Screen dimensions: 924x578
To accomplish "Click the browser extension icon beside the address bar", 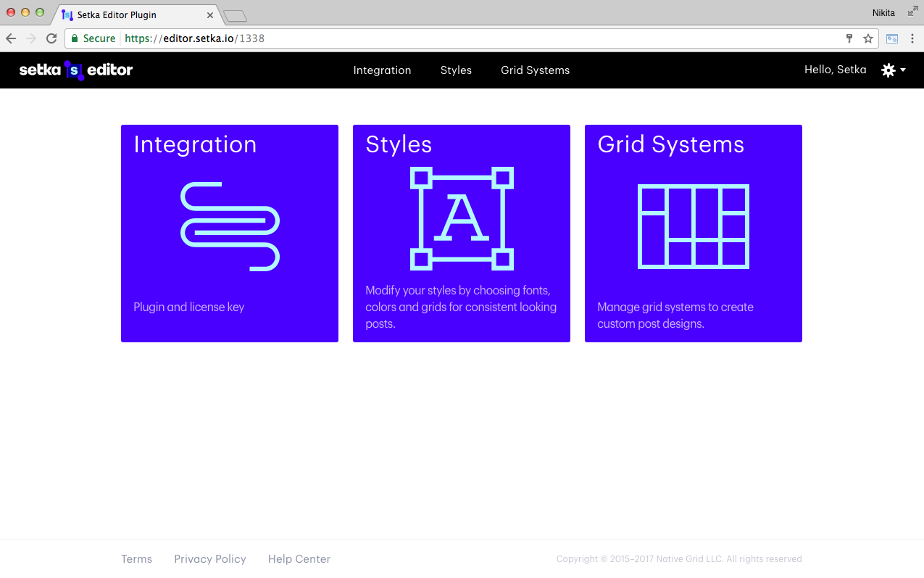I will pyautogui.click(x=892, y=38).
